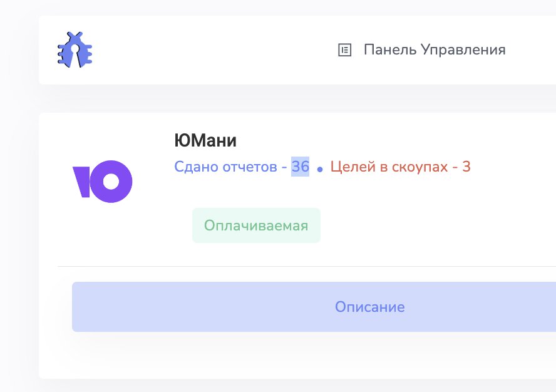Open the Сдано отчетов details

pos(225,166)
